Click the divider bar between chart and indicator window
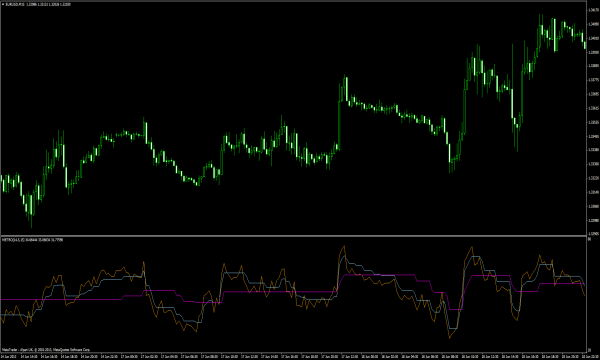This screenshot has width=600, height=360. 293,236
